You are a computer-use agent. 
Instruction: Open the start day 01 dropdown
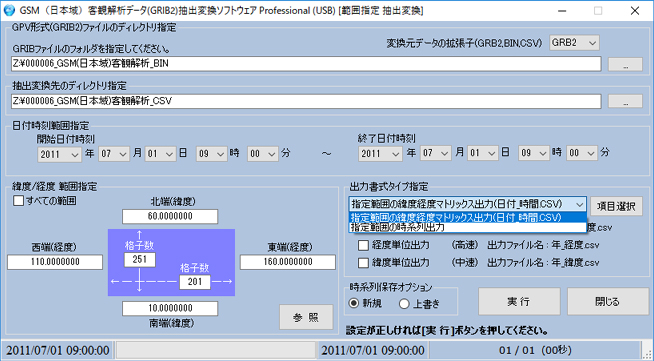[161, 154]
